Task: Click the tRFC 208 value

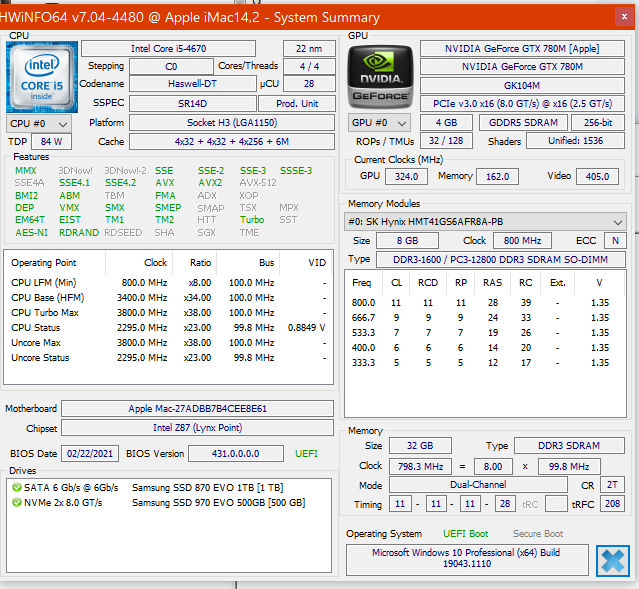Action: pos(612,504)
